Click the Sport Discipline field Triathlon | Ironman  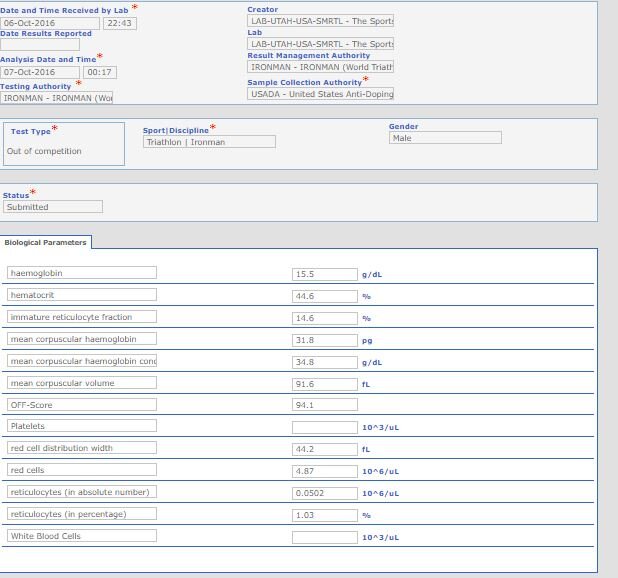[x=209, y=142]
